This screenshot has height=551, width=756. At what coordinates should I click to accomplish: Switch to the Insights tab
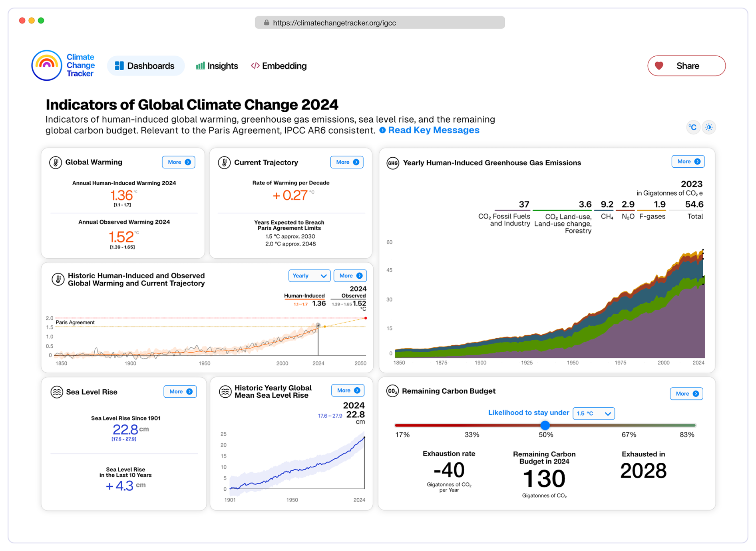[x=217, y=66]
